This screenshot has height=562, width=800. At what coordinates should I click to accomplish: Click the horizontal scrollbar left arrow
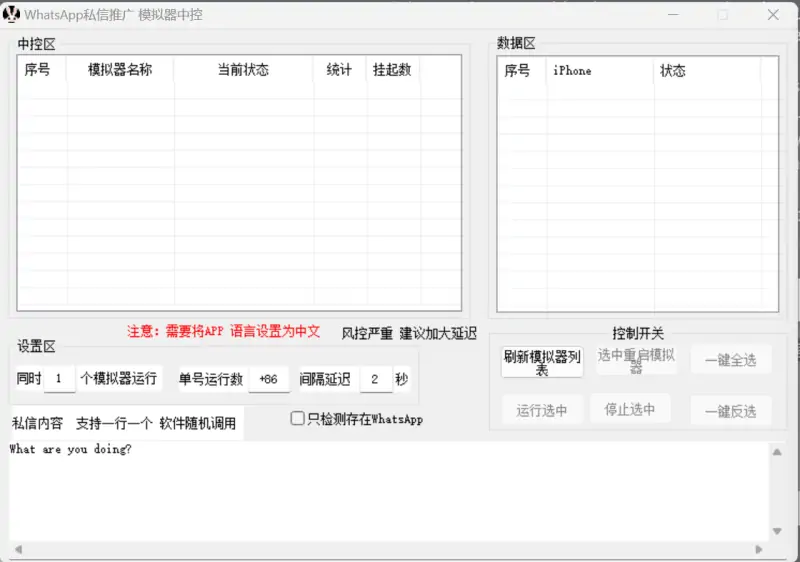(x=17, y=550)
